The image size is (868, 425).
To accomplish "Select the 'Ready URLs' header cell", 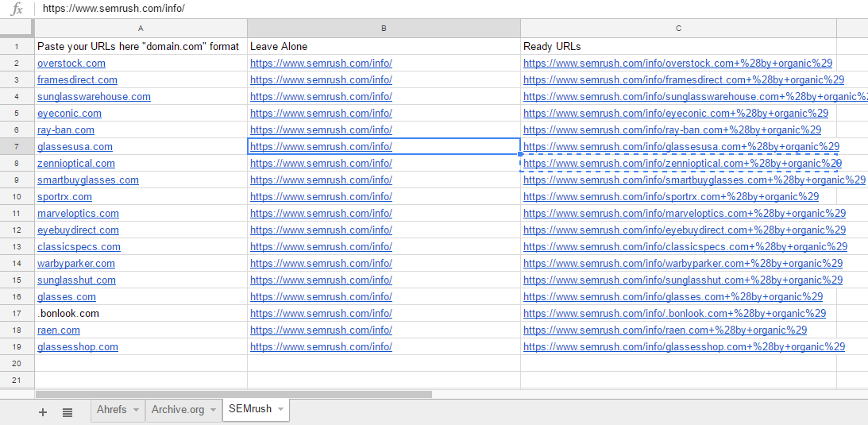I will pyautogui.click(x=678, y=47).
